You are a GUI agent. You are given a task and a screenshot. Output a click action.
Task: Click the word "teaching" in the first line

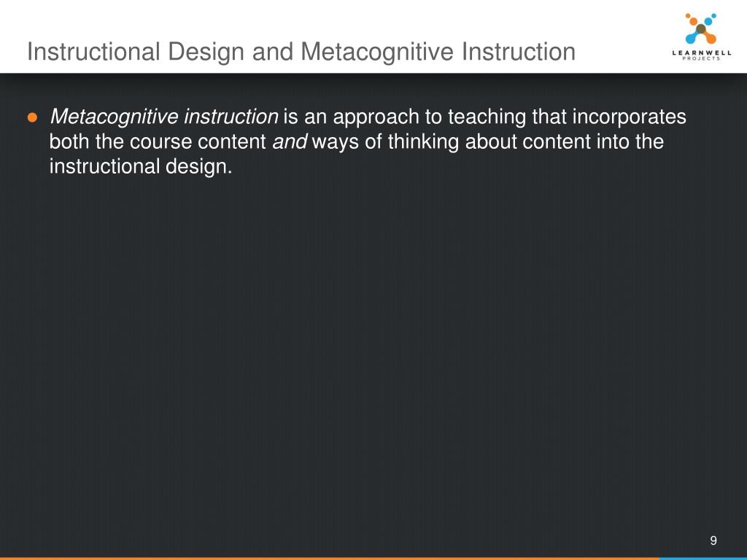click(x=481, y=117)
